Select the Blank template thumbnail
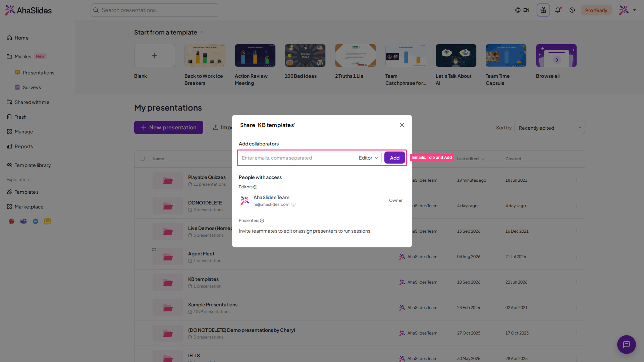644x362 pixels. tap(155, 56)
